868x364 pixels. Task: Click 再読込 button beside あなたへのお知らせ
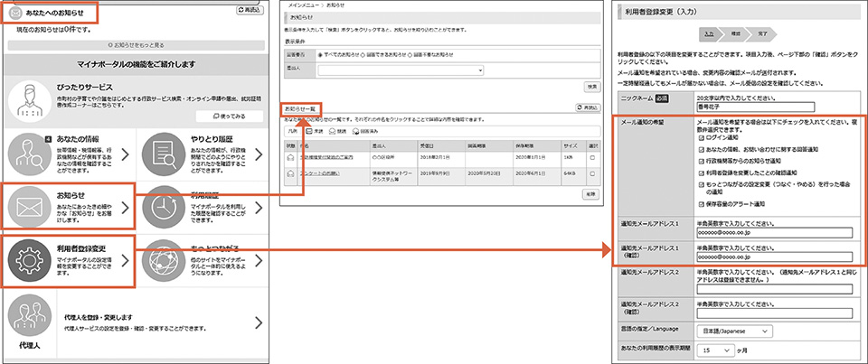[x=249, y=10]
